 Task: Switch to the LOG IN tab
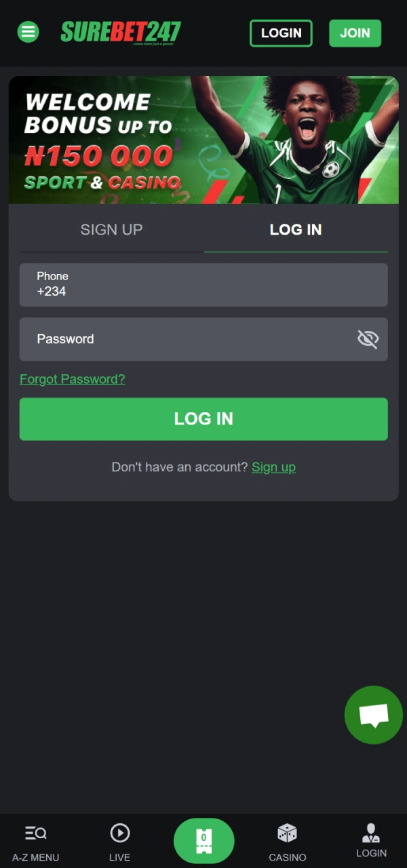(296, 229)
